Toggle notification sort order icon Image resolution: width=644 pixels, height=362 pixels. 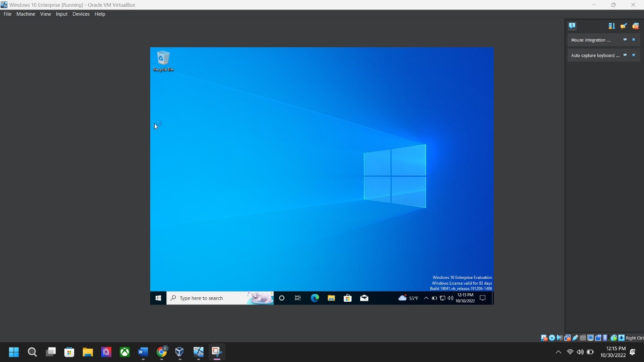coord(612,26)
